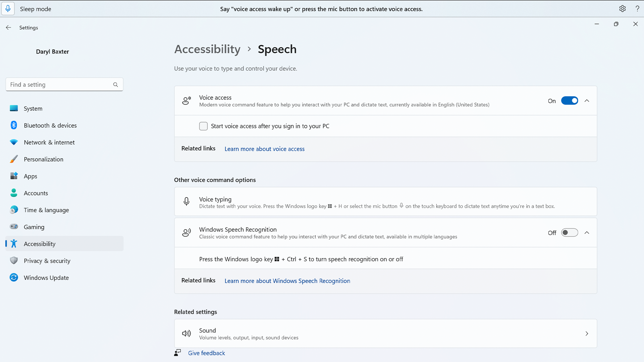Open Learn more about voice access link

click(264, 149)
